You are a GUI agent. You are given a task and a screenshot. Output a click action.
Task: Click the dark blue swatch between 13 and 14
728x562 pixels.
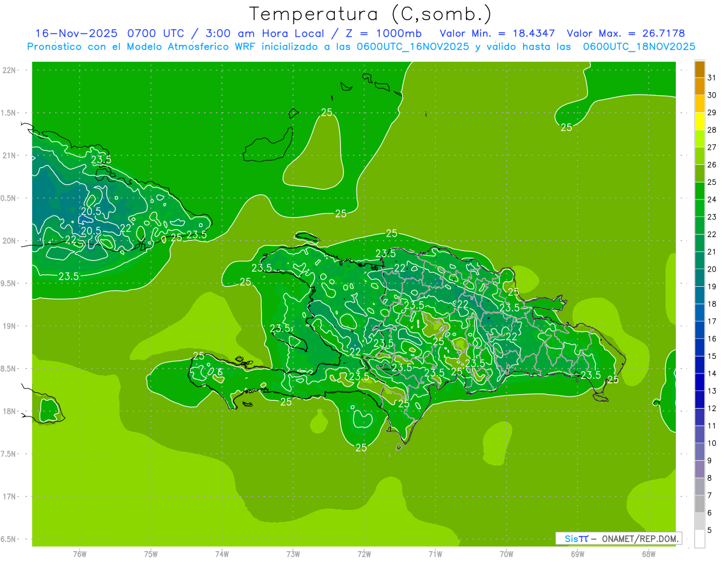(699, 382)
